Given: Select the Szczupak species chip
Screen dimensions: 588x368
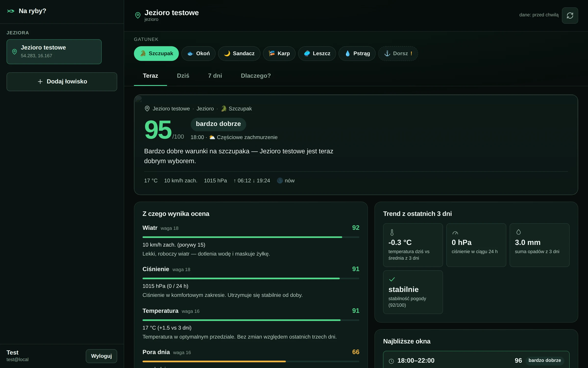Looking at the screenshot, I should pyautogui.click(x=156, y=53).
